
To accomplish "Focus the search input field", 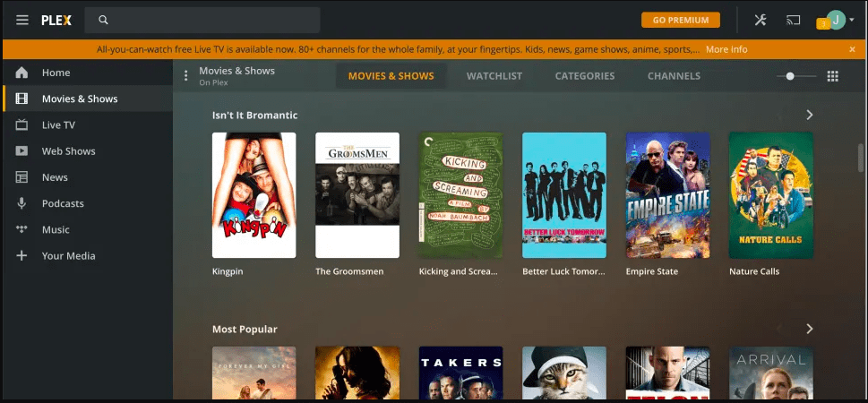I will point(202,20).
